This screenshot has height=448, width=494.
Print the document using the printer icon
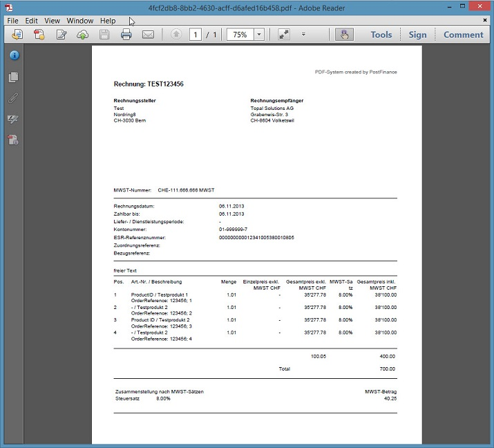[x=126, y=35]
